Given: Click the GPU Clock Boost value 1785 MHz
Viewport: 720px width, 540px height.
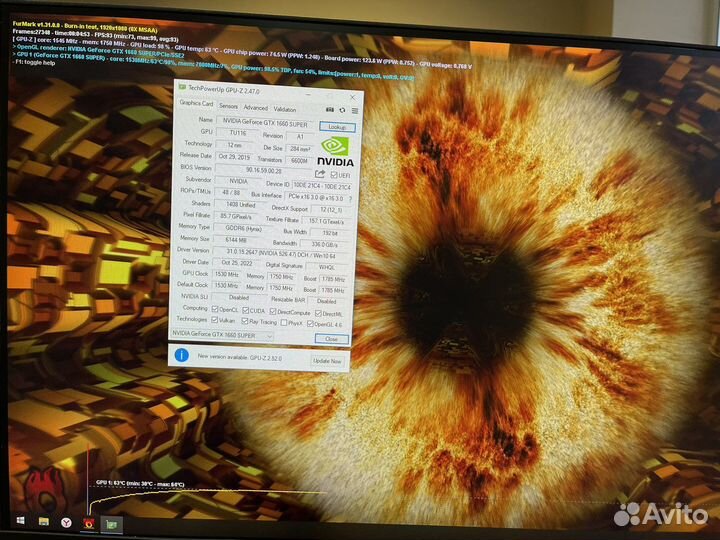Looking at the screenshot, I should tap(333, 279).
